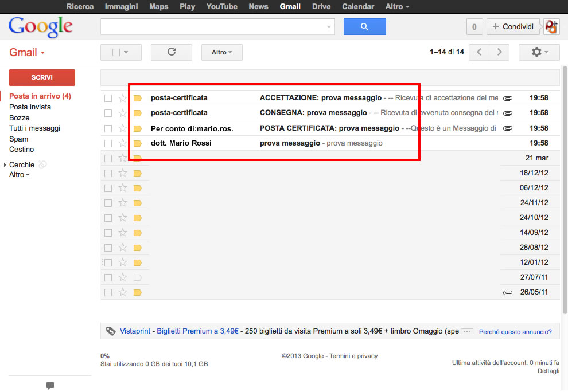
Task: Refresh the inbox with the reload icon
Action: pyautogui.click(x=171, y=52)
